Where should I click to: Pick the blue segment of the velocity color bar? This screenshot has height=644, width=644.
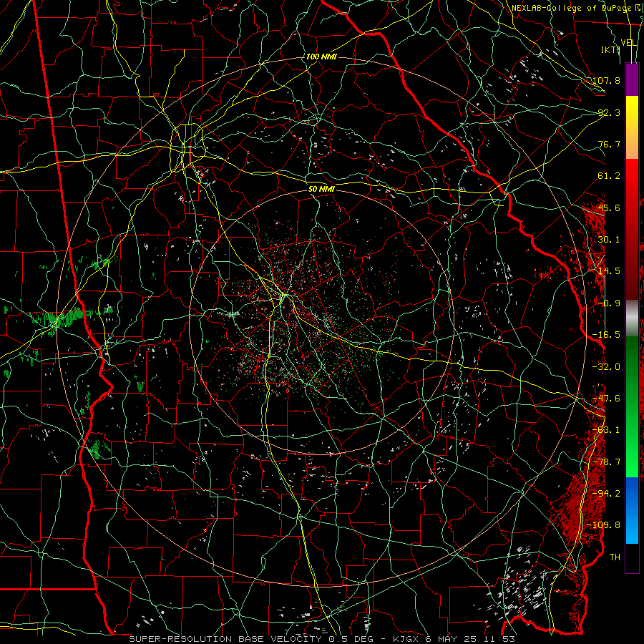[632, 510]
